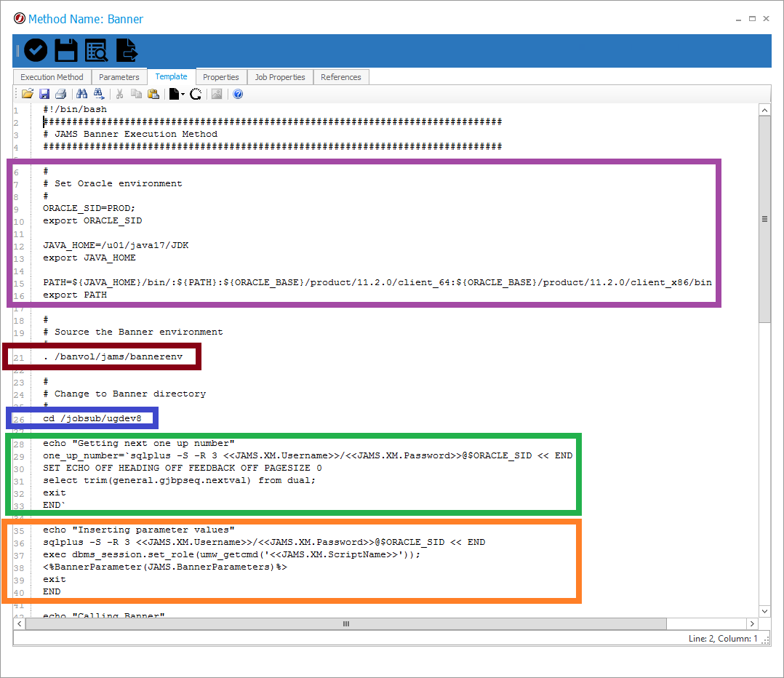The width and height of the screenshot is (784, 678).
Task: Click the 'export ORACLE_SID' line
Action: 92,220
